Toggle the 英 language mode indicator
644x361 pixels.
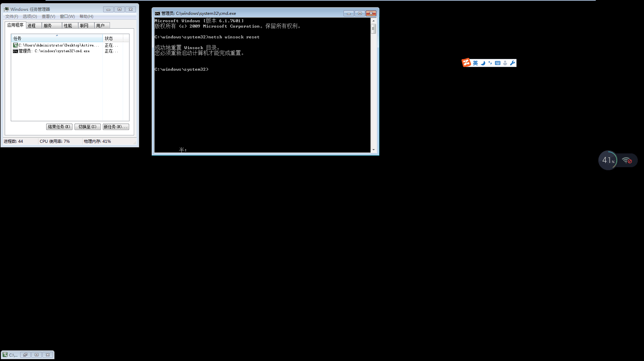pos(475,63)
